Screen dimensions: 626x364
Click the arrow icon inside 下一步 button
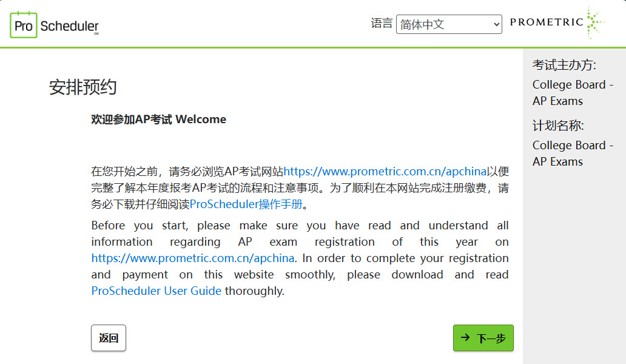pos(465,338)
